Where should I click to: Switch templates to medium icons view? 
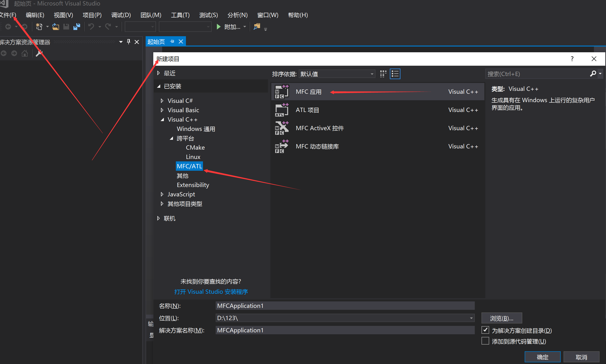click(x=383, y=74)
